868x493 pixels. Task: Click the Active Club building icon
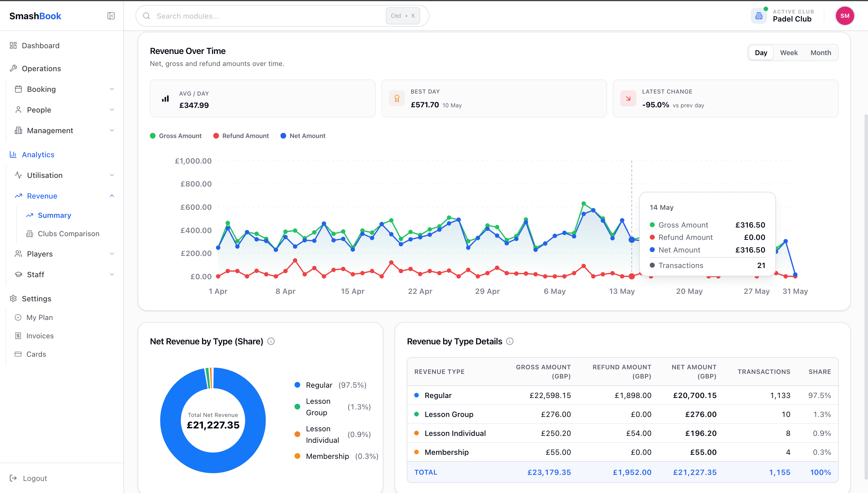(x=759, y=16)
